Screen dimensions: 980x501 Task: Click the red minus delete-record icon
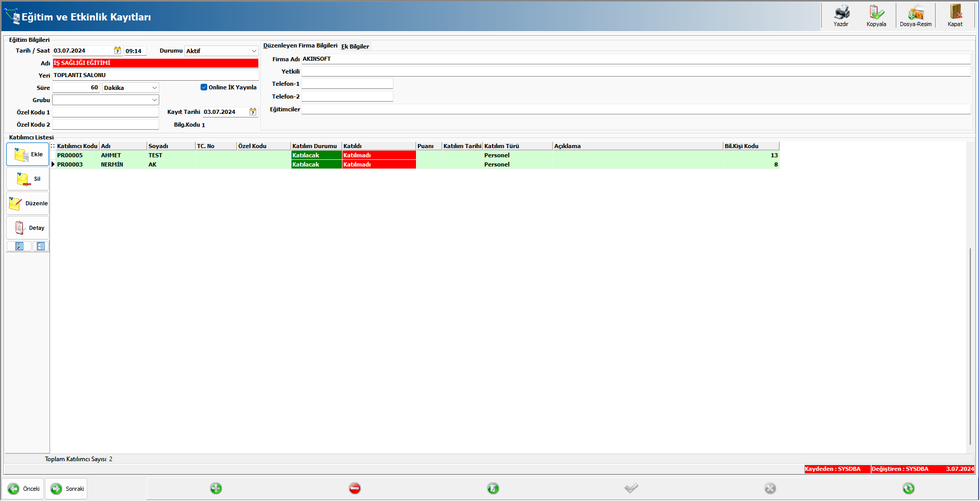click(x=355, y=488)
